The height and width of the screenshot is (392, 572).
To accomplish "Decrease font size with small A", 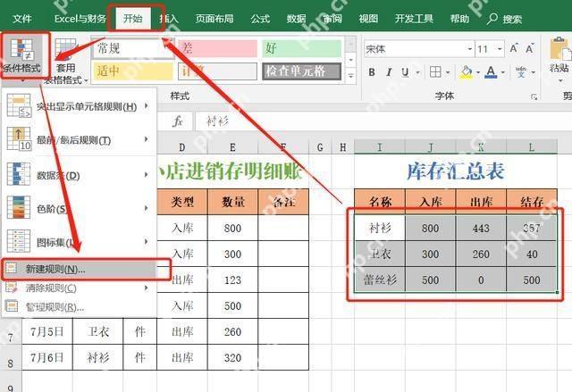I will point(530,49).
